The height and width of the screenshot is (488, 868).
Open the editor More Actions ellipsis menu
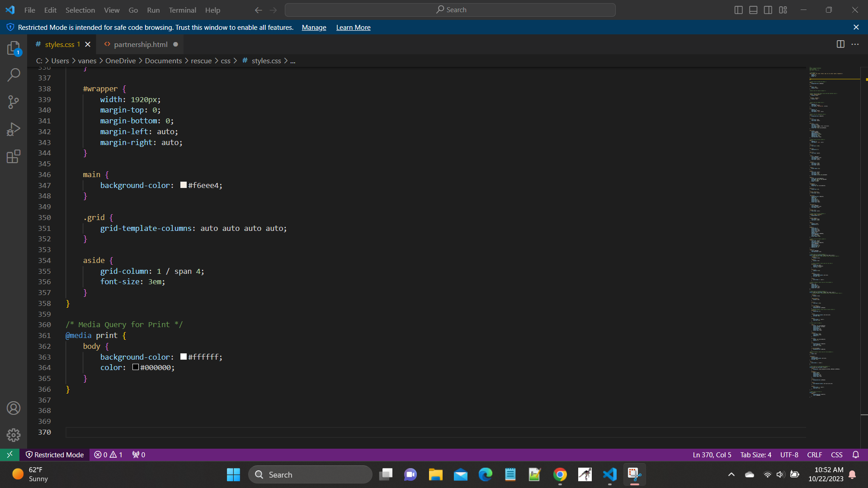click(x=855, y=44)
